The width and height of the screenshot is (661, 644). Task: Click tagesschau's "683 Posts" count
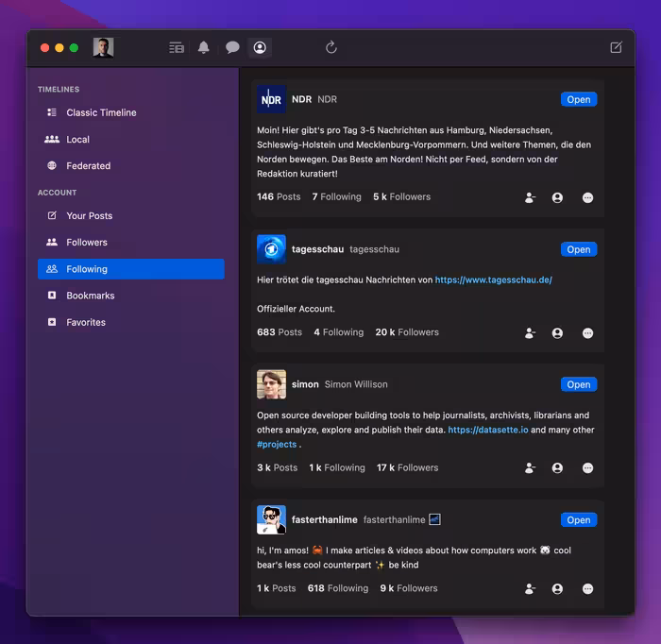(x=280, y=332)
